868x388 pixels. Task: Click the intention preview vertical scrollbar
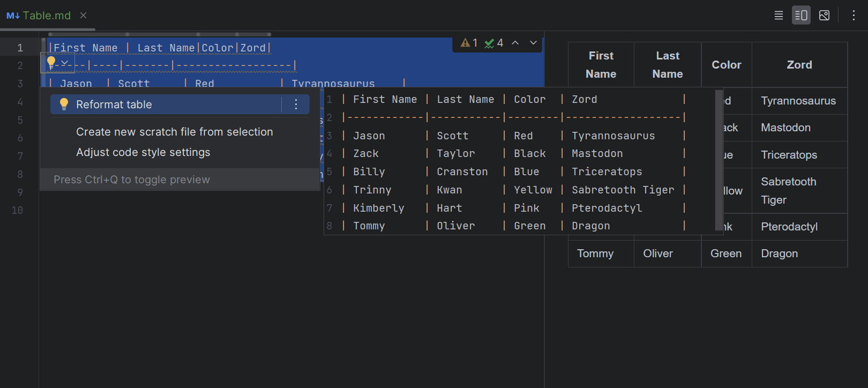point(719,161)
